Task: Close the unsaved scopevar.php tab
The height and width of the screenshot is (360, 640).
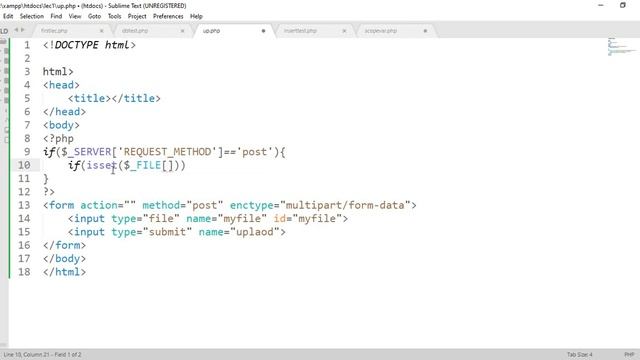Action: point(425,31)
